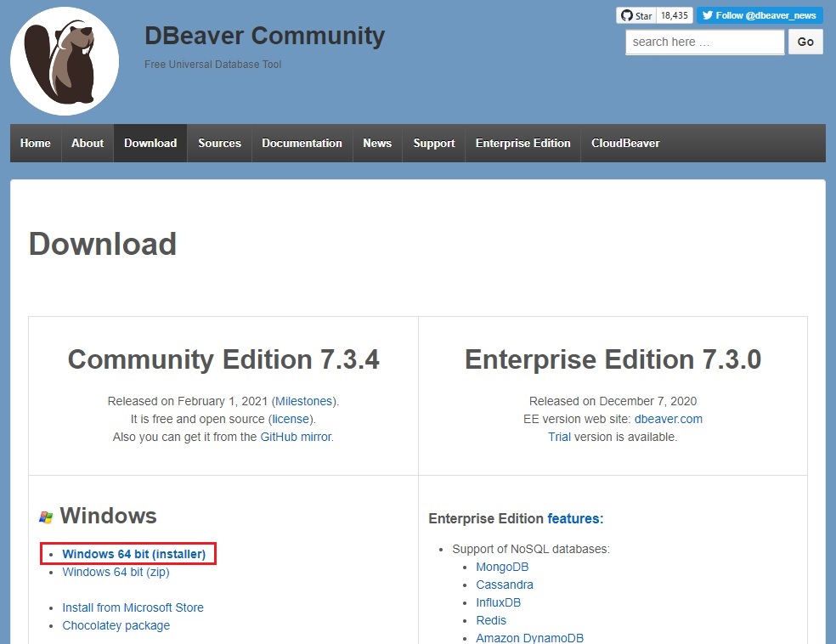
Task: Click the GitHub Star button
Action: tap(636, 15)
